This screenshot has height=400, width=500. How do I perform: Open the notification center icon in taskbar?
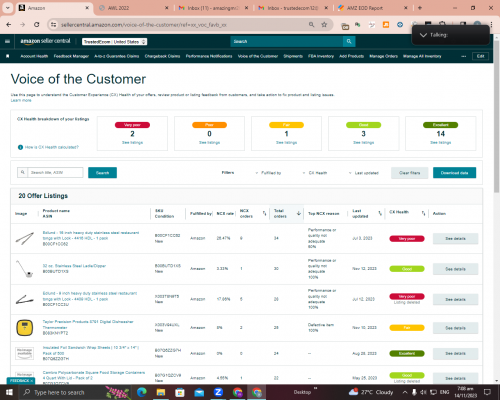click(x=487, y=392)
